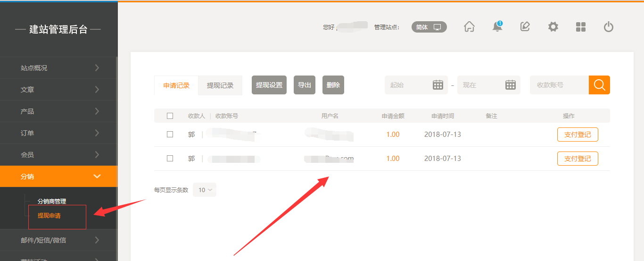
Task: Toggle the select-all checkbox in table header
Action: coord(170,116)
